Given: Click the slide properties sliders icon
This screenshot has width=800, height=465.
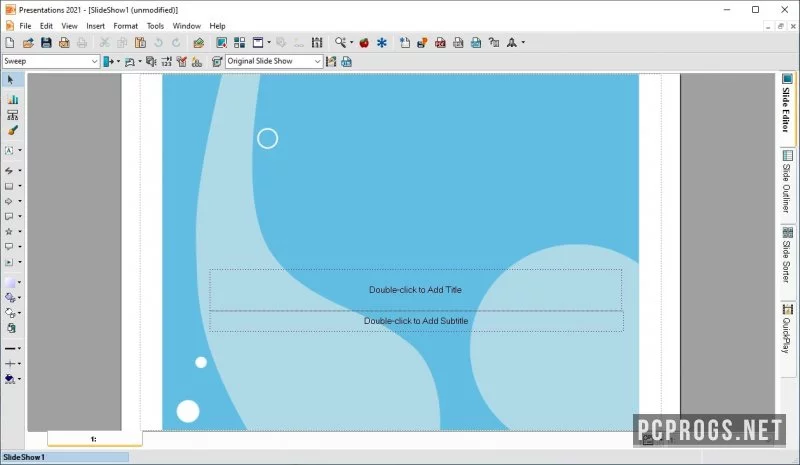Looking at the screenshot, I should 317,43.
